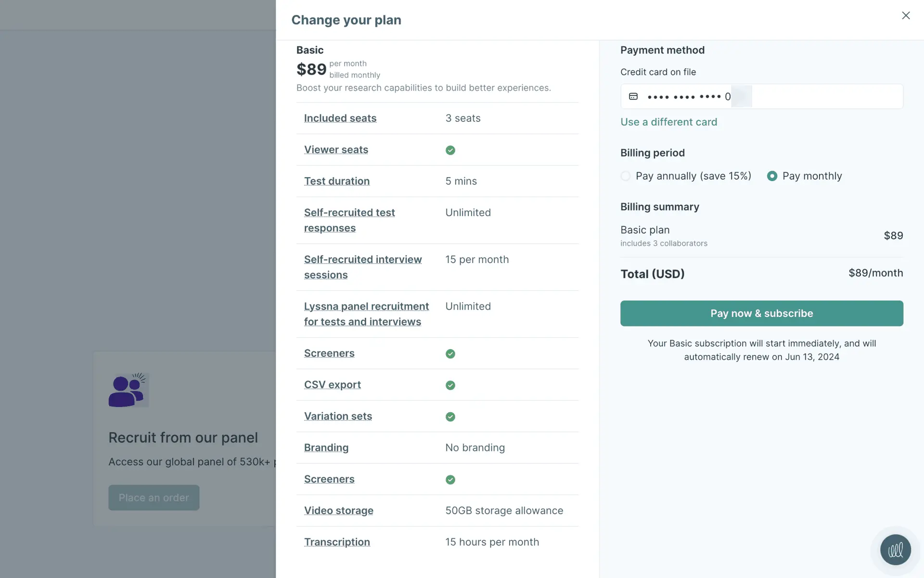Click Use a different card link
924x578 pixels.
pyautogui.click(x=668, y=122)
